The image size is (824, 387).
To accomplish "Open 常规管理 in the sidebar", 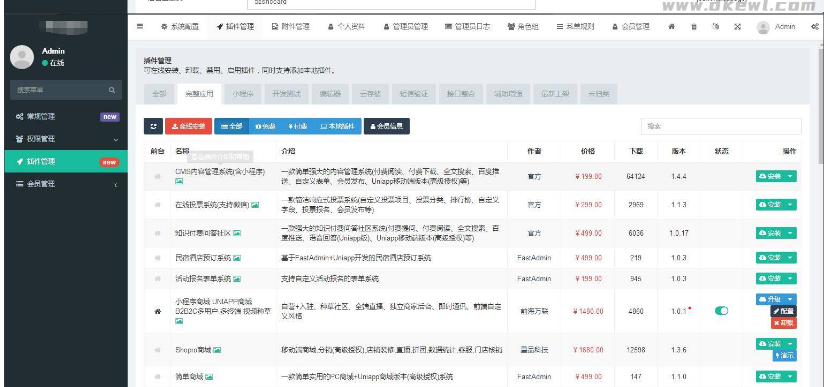I will [66, 117].
